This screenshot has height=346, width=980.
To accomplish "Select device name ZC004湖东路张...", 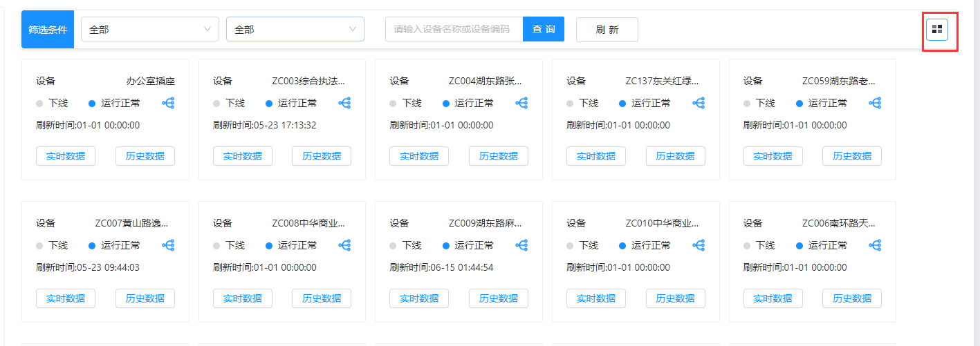I will (x=486, y=81).
